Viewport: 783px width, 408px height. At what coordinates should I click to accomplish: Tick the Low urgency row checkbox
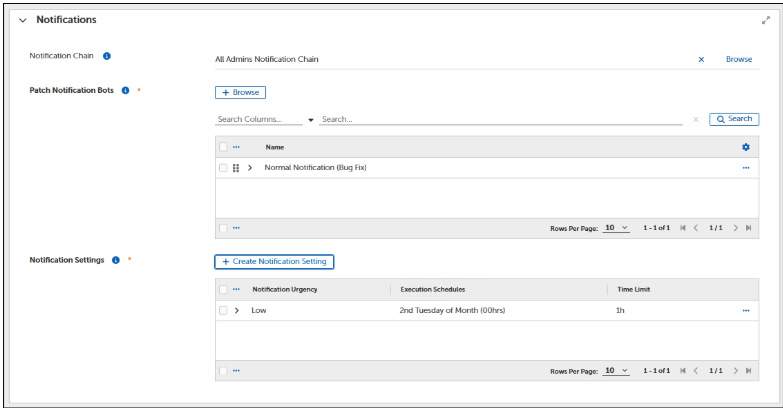pos(223,311)
